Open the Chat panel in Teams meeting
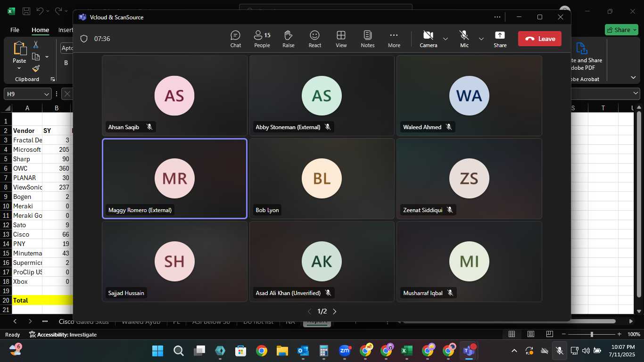The image size is (644, 362). point(235,39)
